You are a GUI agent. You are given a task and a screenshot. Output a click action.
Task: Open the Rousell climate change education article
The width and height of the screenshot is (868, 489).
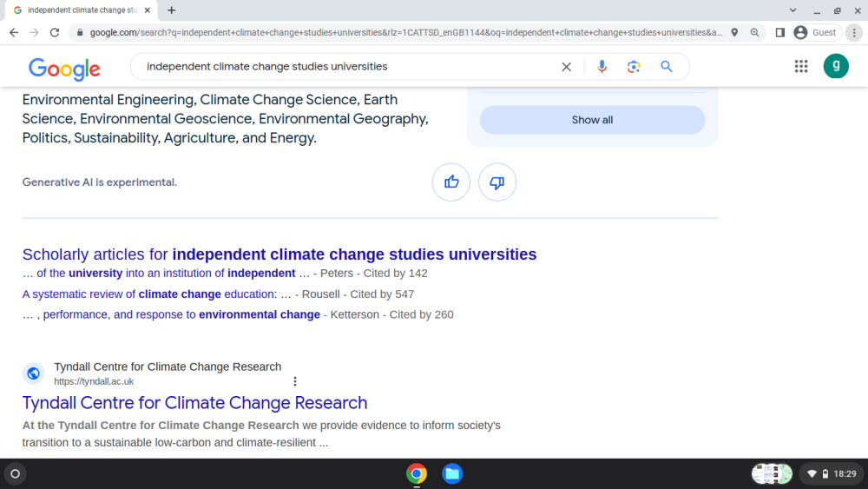coord(156,294)
